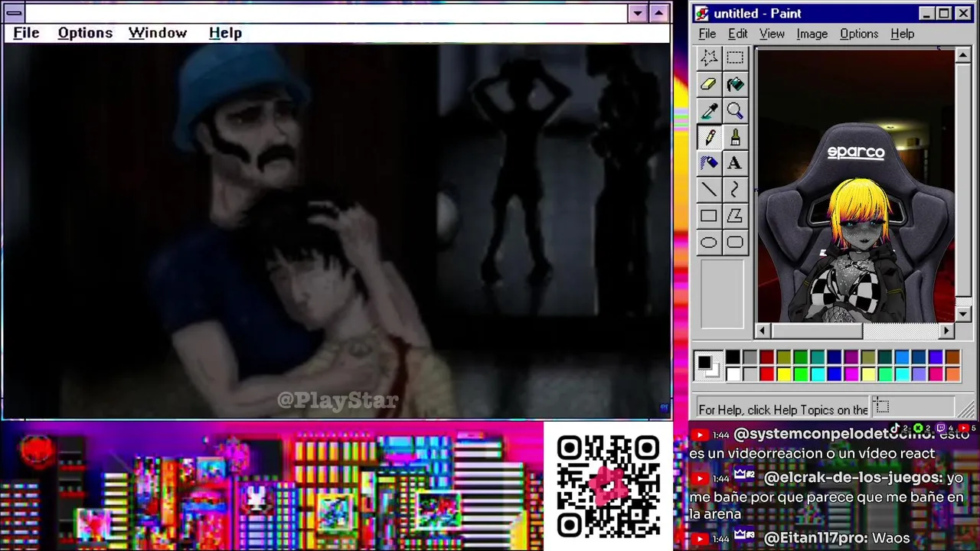This screenshot has height=551, width=980.
Task: Select the bright green palette swatch
Action: click(x=800, y=374)
